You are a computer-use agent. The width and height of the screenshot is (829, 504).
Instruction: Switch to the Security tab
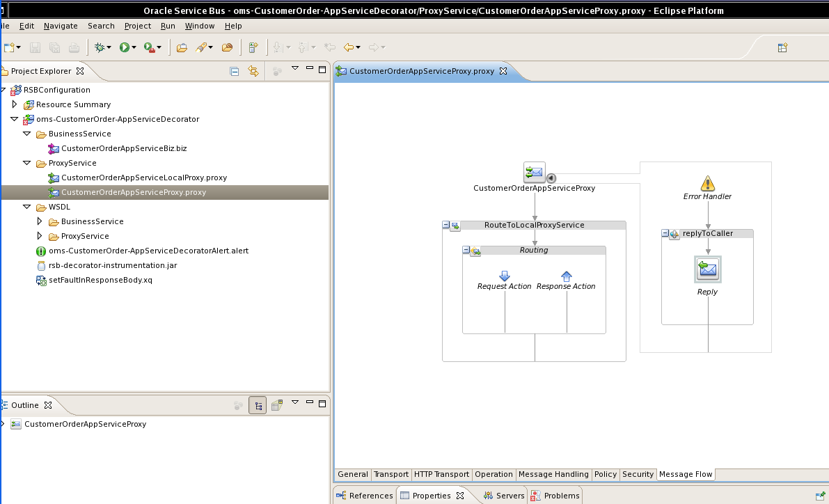(638, 474)
